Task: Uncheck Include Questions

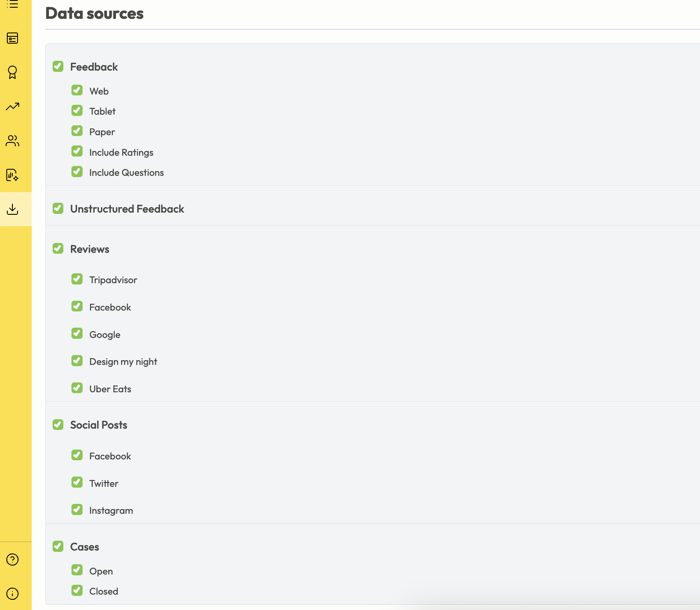Action: pos(77,172)
